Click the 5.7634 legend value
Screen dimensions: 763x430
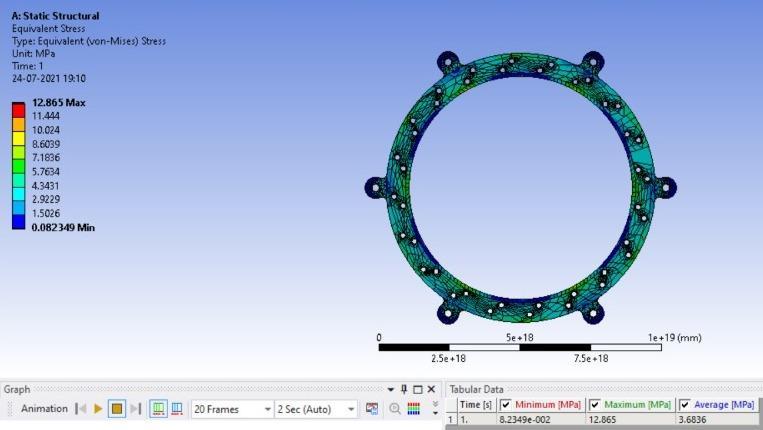[x=46, y=172]
